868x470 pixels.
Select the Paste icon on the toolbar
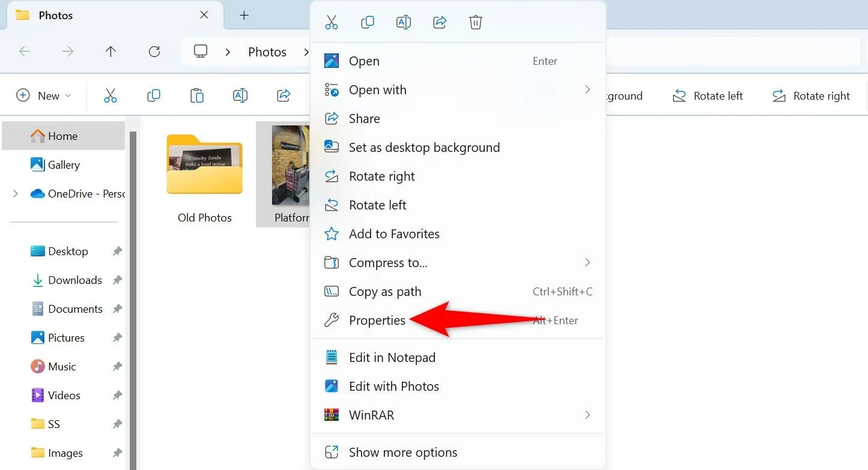[197, 95]
